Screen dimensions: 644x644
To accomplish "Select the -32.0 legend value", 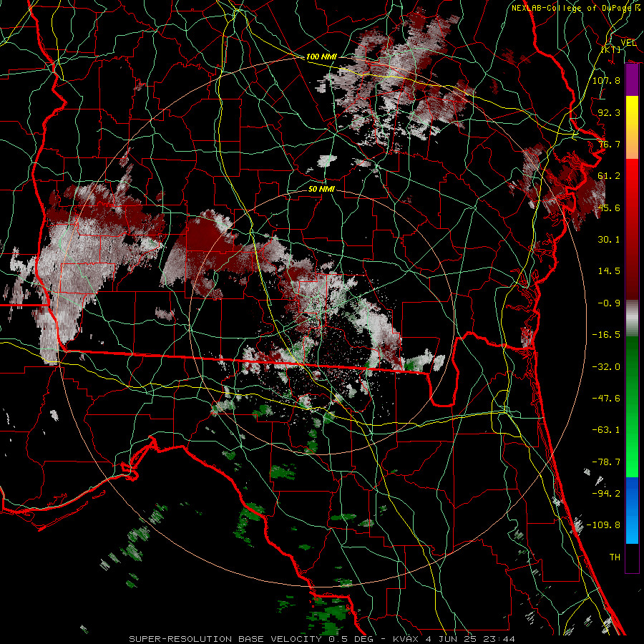I will pyautogui.click(x=606, y=367).
